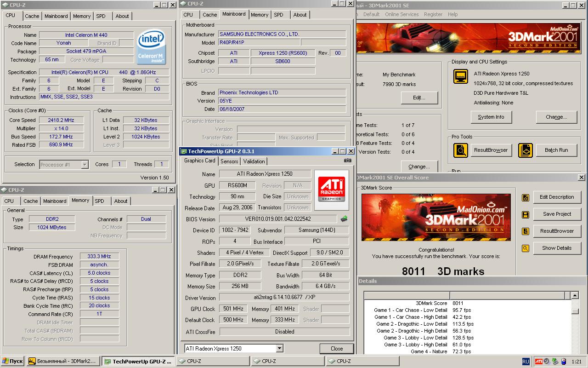Click the Manufacturer field SAMSUNG ELECTRONICS CO., LTD.
The height and width of the screenshot is (368, 588).
(282, 34)
